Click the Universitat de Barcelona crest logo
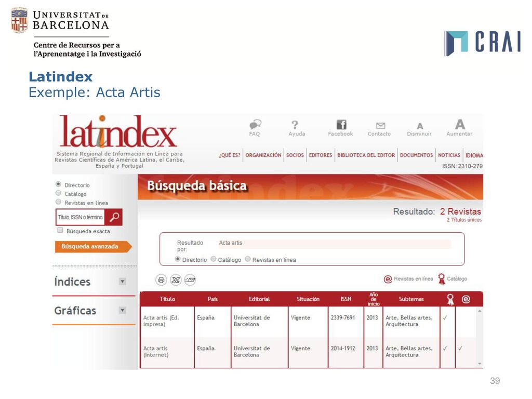 point(19,20)
